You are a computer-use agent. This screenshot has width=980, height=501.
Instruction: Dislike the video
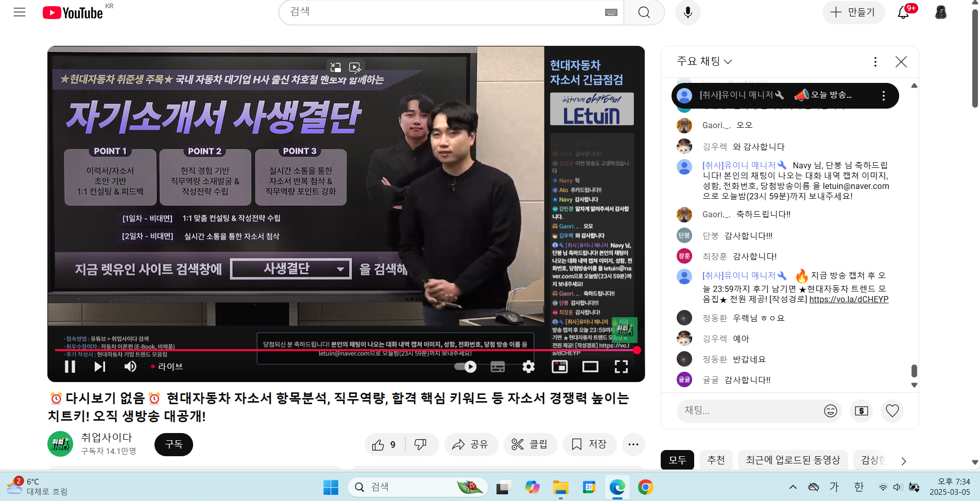(421, 444)
